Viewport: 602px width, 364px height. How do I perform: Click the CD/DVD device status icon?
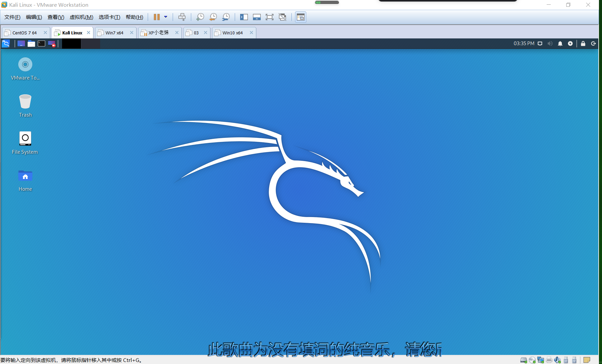[532, 360]
